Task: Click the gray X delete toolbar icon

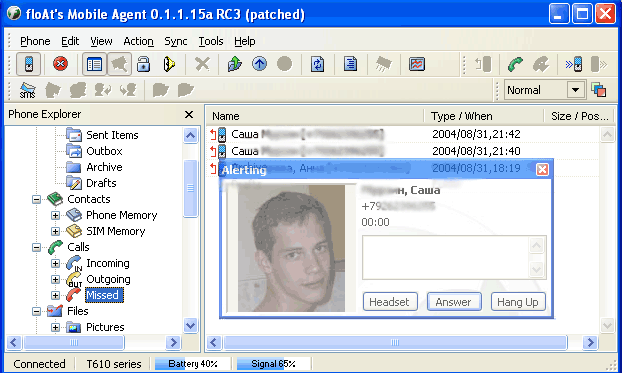Action: 202,64
